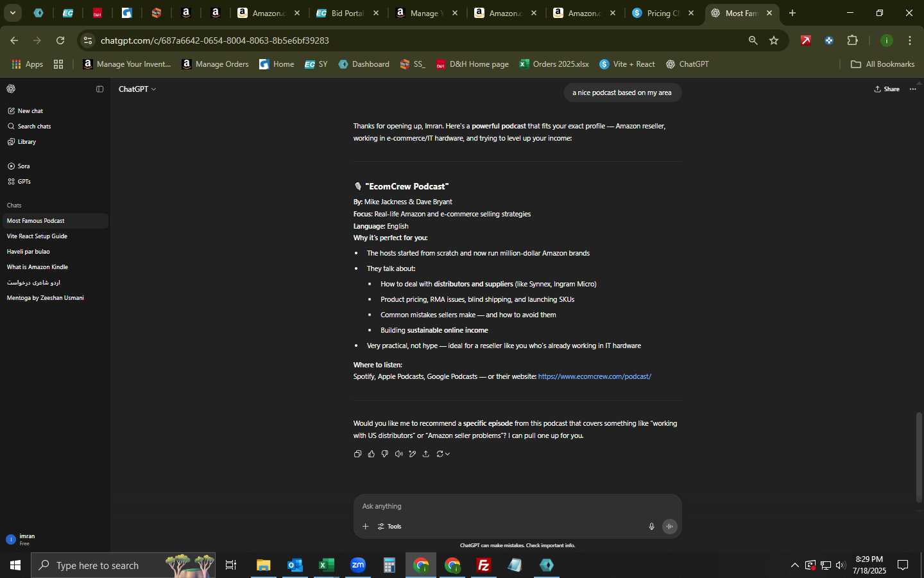
Task: Switch to the Manage tab
Action: [426, 13]
